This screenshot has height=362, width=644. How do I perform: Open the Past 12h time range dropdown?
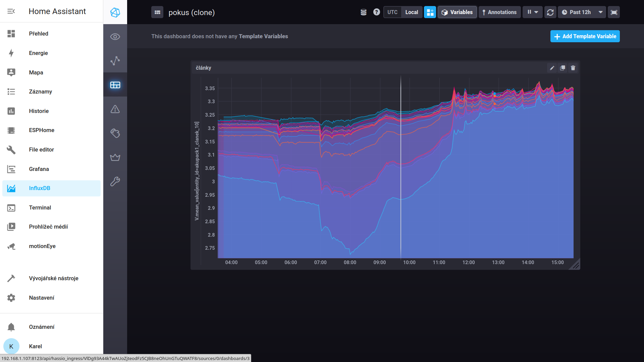pyautogui.click(x=581, y=12)
